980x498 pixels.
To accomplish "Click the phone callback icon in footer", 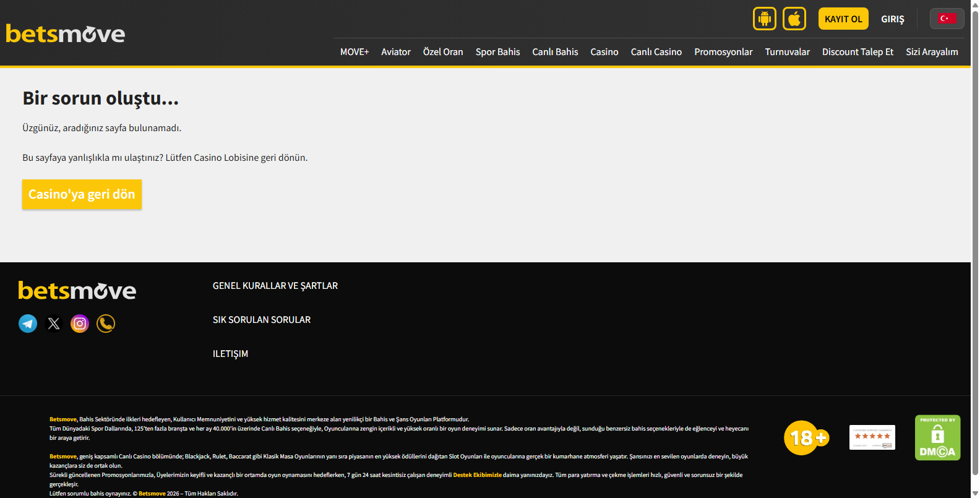I will [106, 324].
